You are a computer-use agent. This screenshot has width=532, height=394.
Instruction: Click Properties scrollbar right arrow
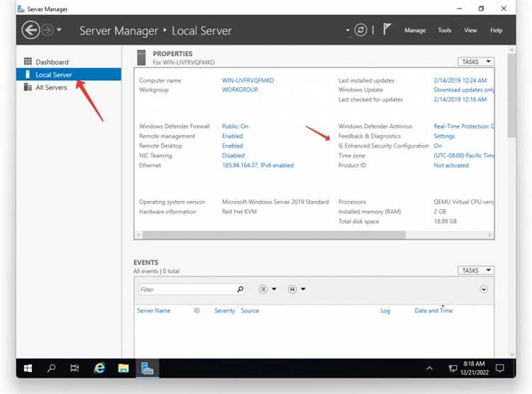pos(490,235)
